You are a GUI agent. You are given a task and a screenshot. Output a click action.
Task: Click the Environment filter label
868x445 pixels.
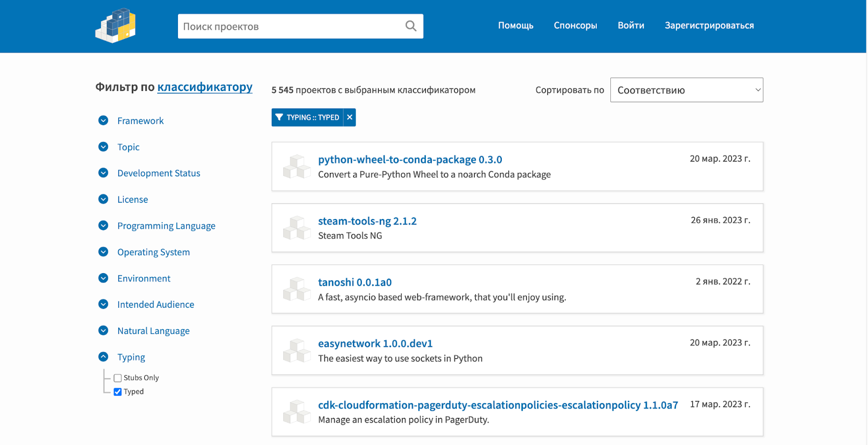click(144, 278)
